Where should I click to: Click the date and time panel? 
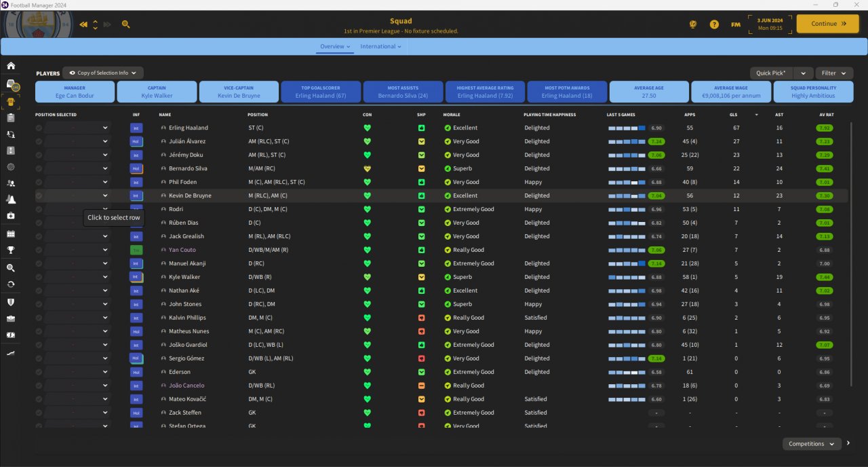pos(769,24)
